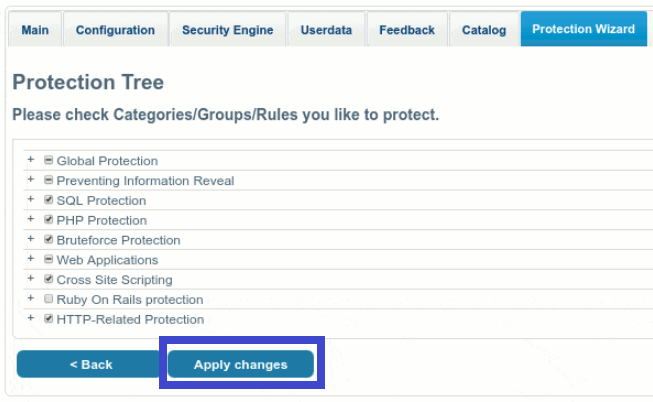Expand the Global Protection tree node
The image size is (653, 402).
point(31,160)
